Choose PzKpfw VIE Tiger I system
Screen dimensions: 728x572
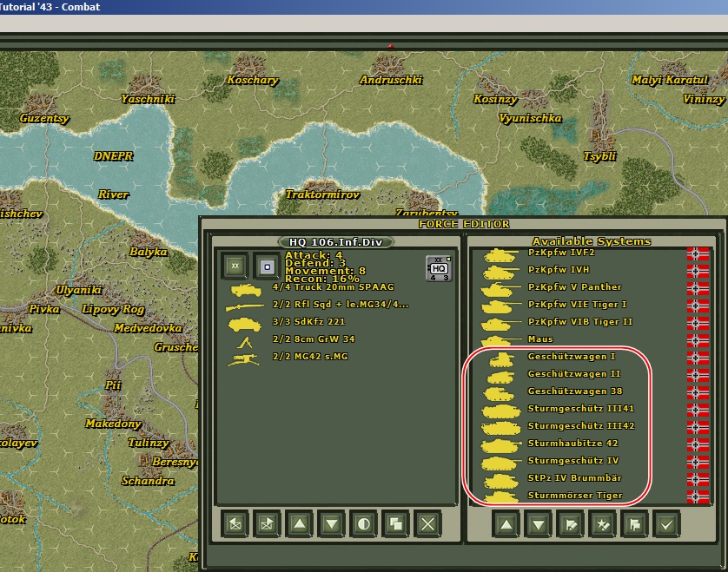pos(577,305)
